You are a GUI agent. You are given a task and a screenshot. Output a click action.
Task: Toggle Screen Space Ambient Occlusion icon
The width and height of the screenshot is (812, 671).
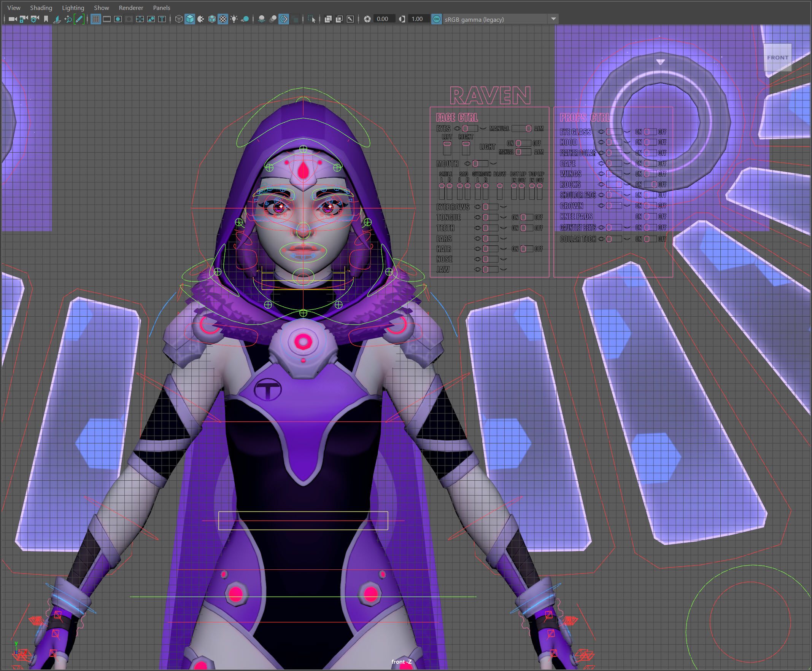[x=262, y=19]
